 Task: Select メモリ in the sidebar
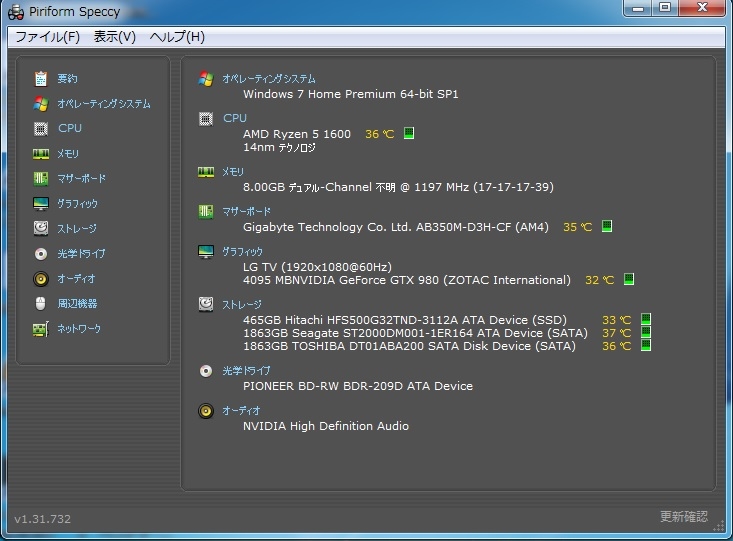pyautogui.click(x=68, y=154)
